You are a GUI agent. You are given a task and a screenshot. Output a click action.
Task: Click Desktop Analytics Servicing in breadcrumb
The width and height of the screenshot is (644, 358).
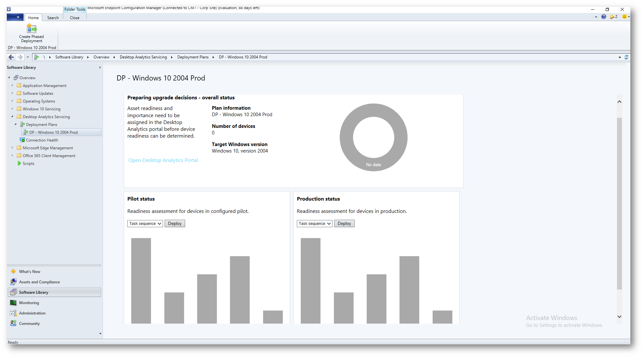point(143,57)
